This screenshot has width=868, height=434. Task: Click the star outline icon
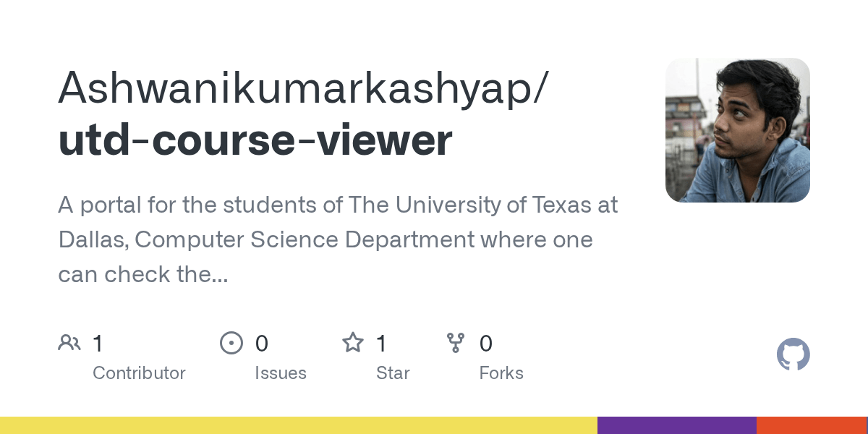[353, 342]
